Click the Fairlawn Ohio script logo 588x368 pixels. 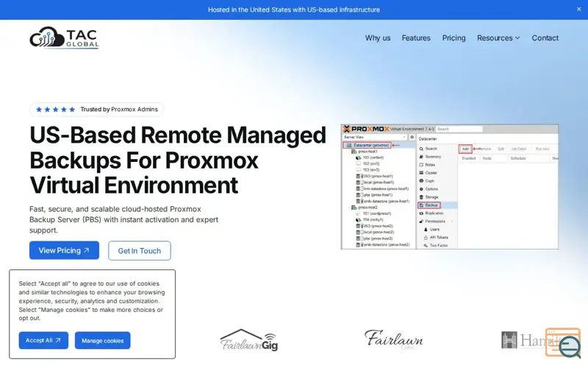(x=393, y=339)
